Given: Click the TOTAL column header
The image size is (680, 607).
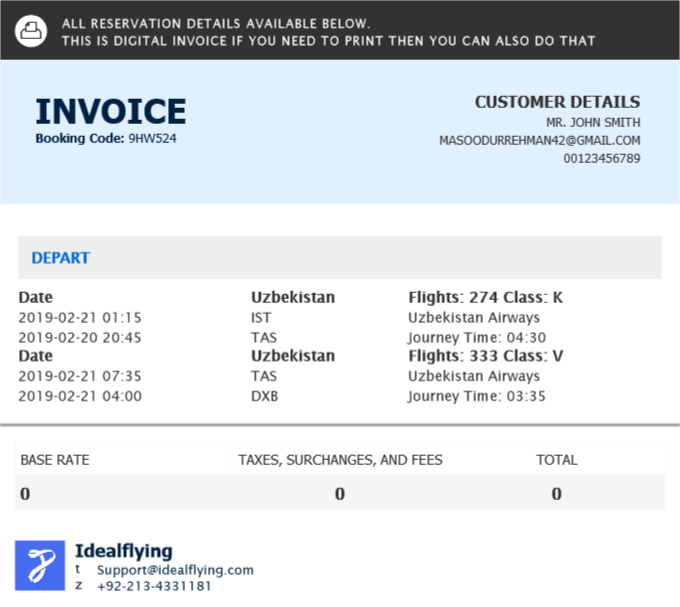Looking at the screenshot, I should [x=556, y=460].
